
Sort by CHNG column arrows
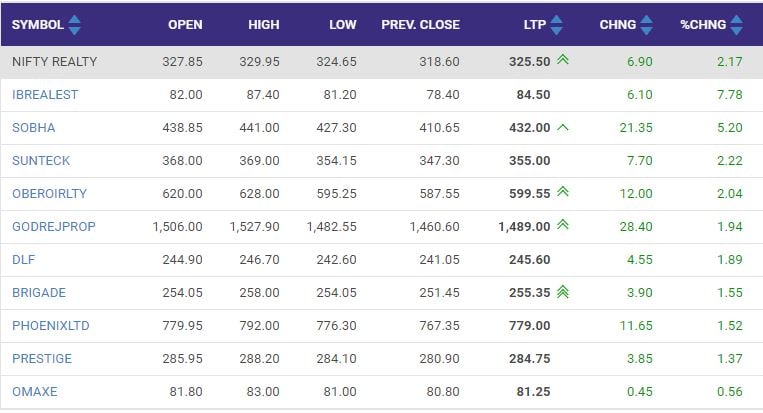pyautogui.click(x=645, y=24)
